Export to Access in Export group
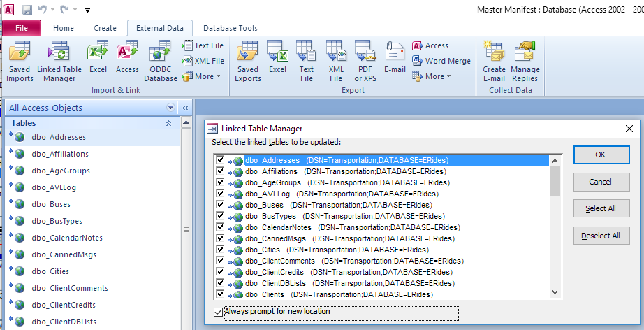 [x=430, y=45]
